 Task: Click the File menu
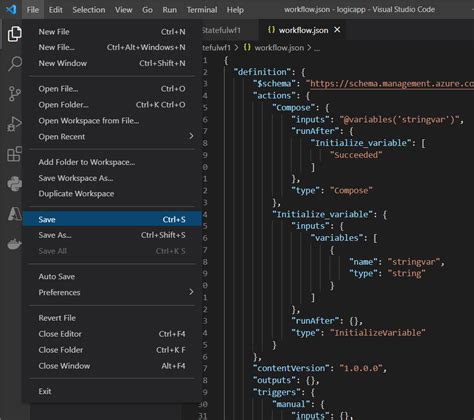(33, 10)
